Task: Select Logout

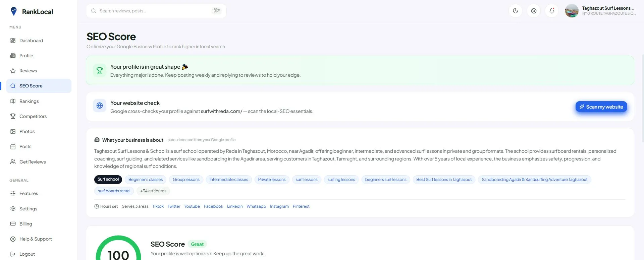Action: [x=39, y=254]
